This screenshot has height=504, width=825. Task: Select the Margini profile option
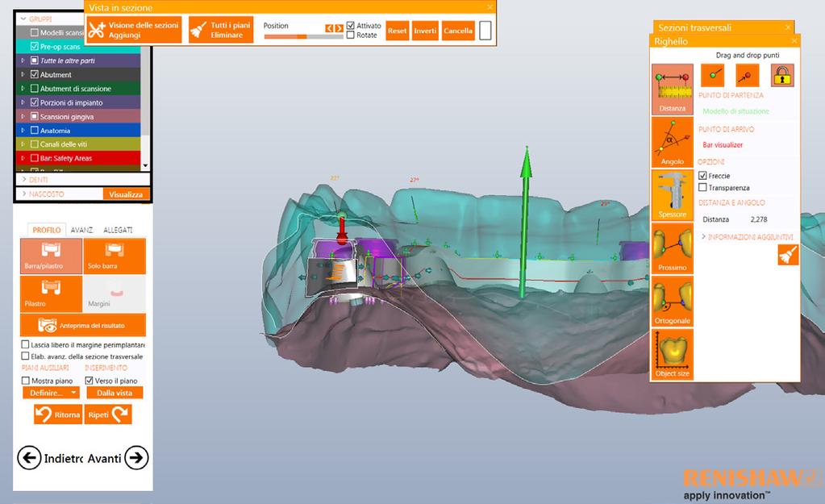click(x=115, y=294)
